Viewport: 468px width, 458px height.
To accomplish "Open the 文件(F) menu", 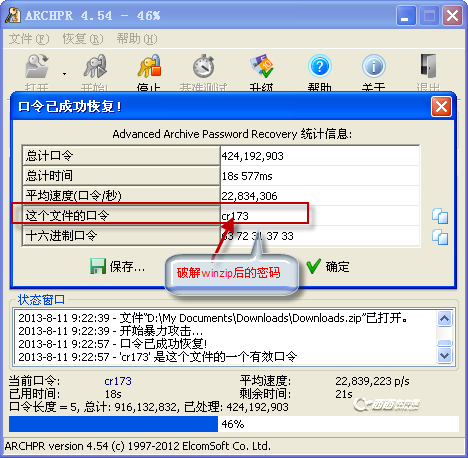I will click(29, 39).
